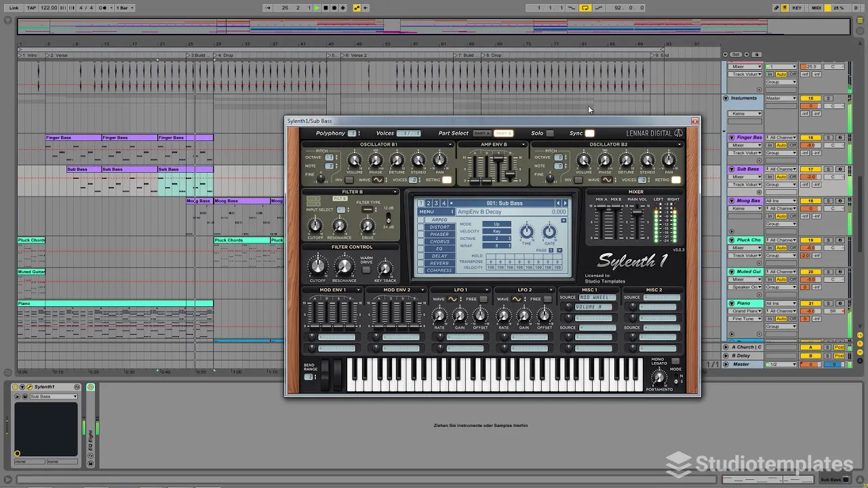
Task: Toggle the Loop switch in the transport
Action: [585, 8]
